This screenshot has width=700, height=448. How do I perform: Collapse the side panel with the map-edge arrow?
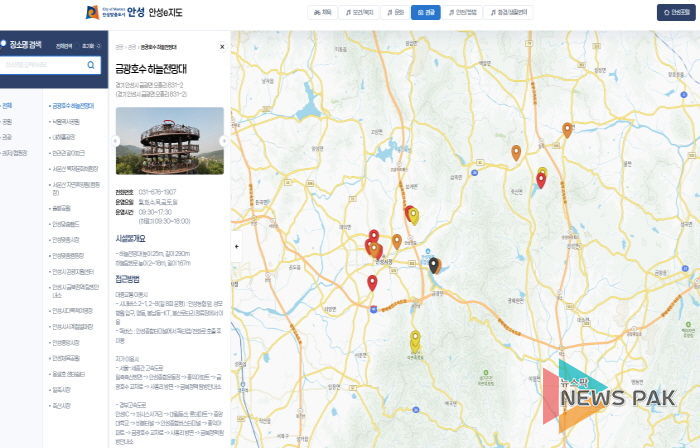[236, 245]
